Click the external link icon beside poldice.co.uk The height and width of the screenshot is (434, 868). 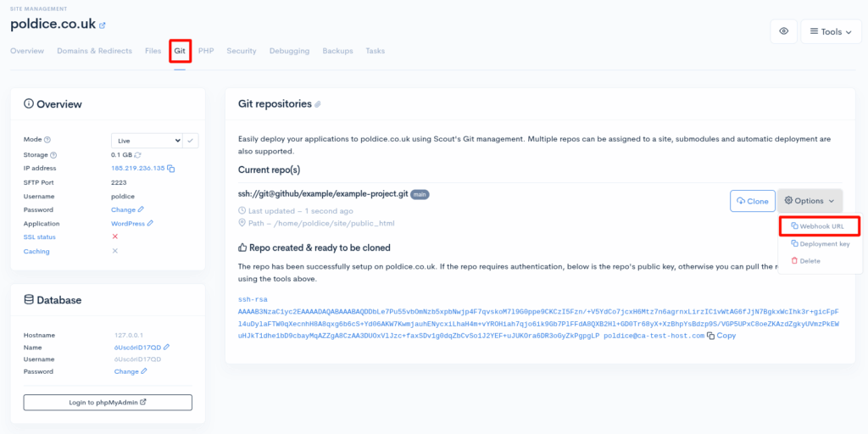[103, 26]
